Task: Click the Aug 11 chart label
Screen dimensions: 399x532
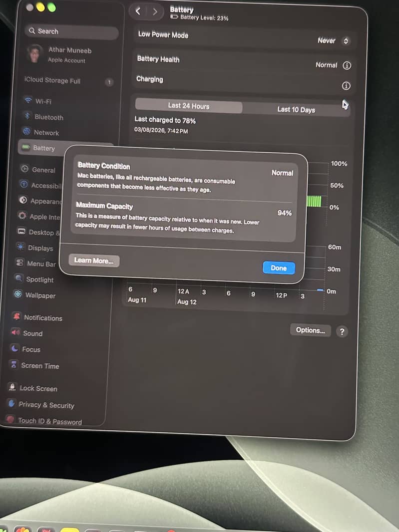Action: [x=137, y=300]
